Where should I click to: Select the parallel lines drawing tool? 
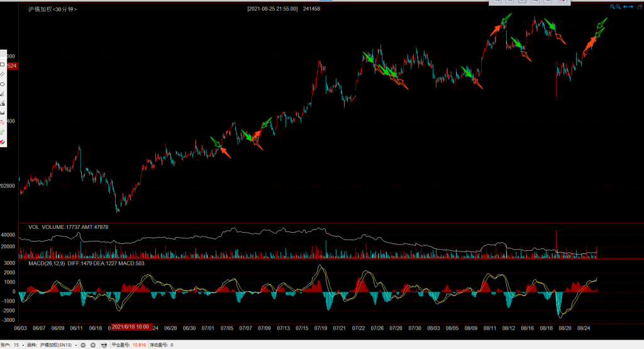pyautogui.click(x=3, y=74)
